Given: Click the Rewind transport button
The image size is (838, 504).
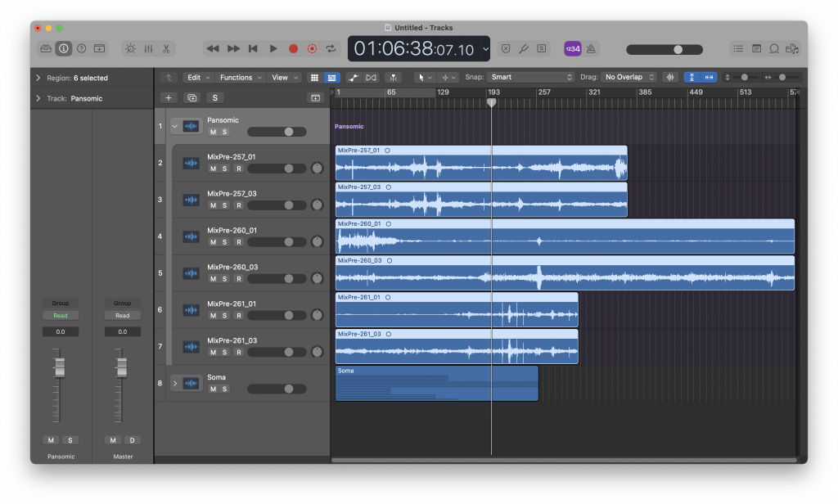Looking at the screenshot, I should coord(213,48).
